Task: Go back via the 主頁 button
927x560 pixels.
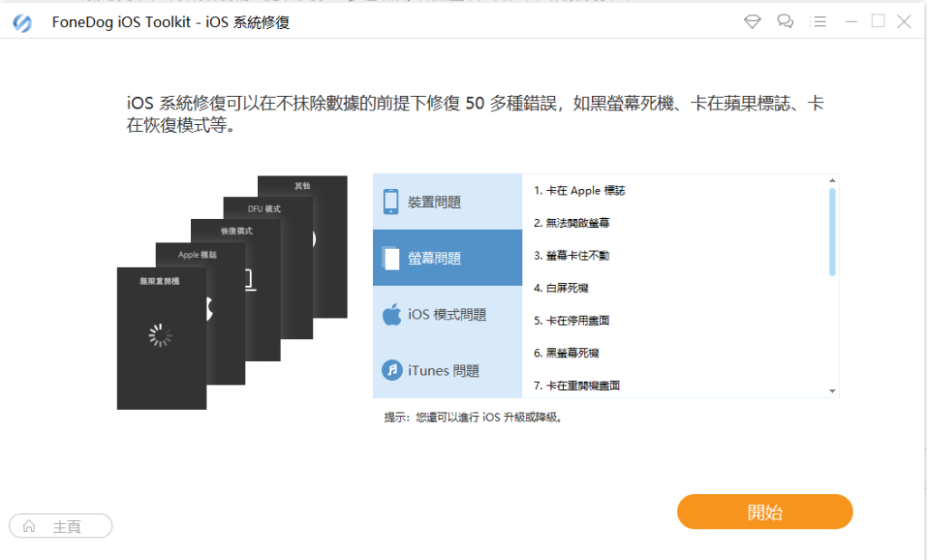Action: click(61, 527)
